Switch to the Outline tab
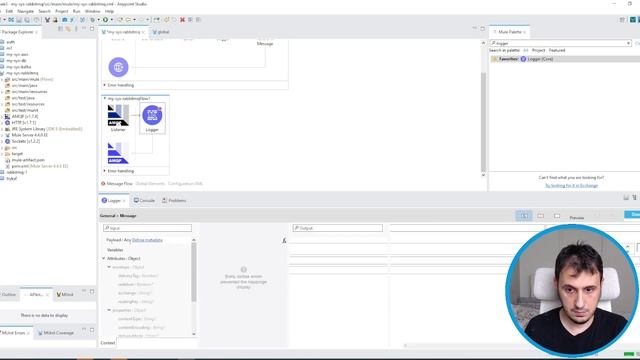 pos(8,294)
